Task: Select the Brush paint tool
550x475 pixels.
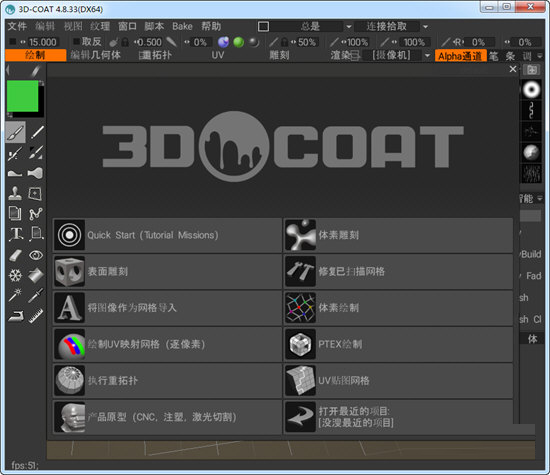Action: (15, 133)
